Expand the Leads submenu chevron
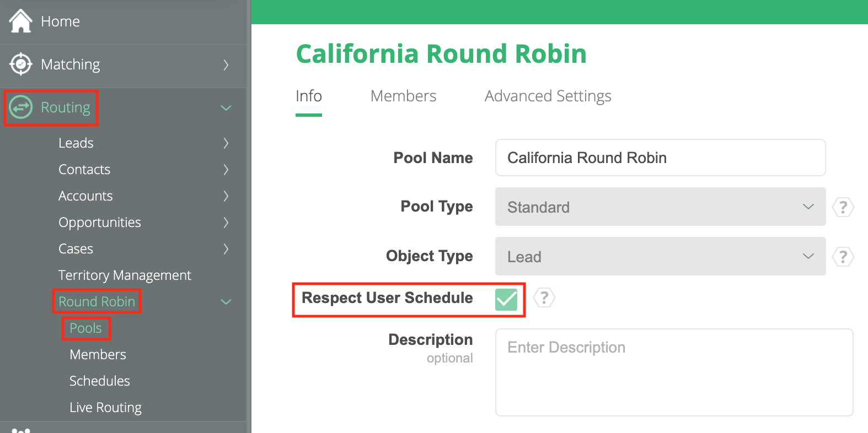868x433 pixels. 226,143
